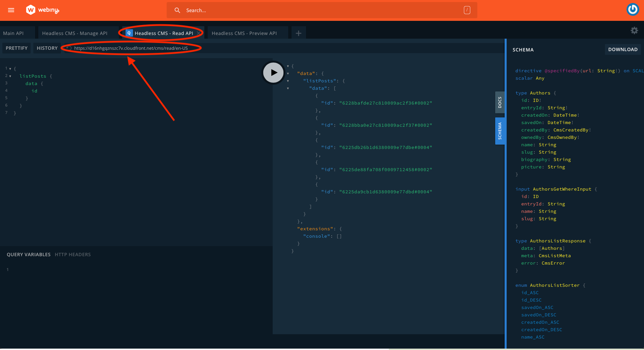The width and height of the screenshot is (644, 350).
Task: Open API settings with the gear icon
Action: (634, 30)
